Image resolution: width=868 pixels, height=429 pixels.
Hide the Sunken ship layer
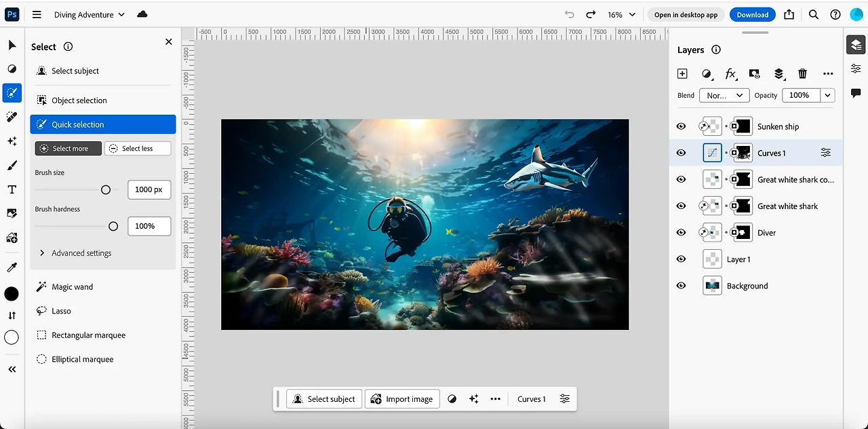click(x=682, y=126)
